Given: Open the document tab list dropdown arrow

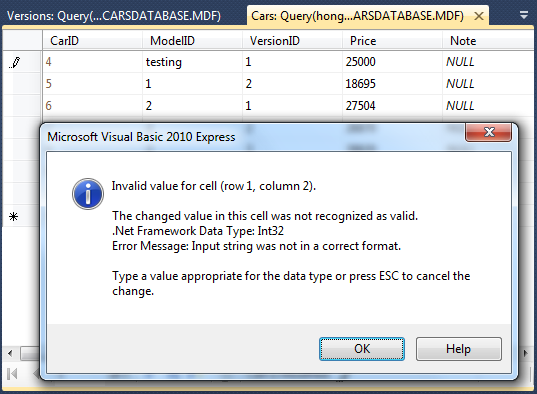Looking at the screenshot, I should tap(524, 15).
